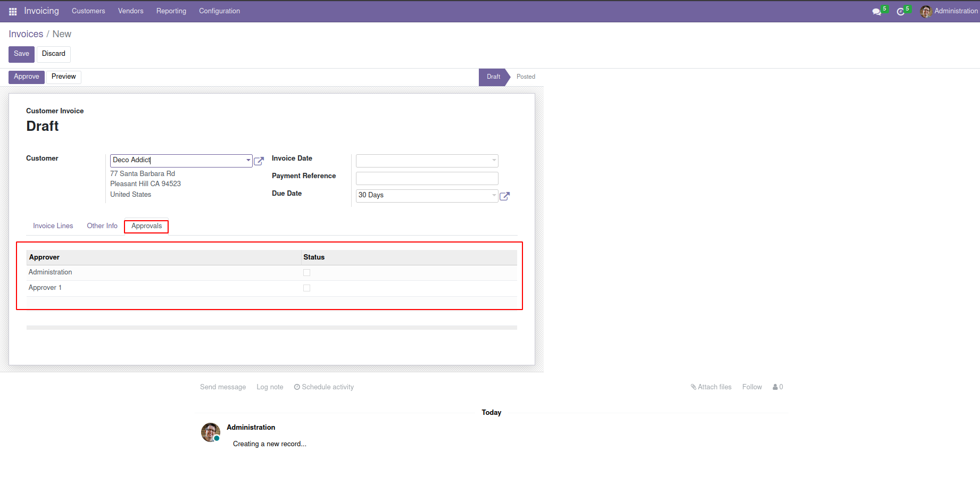980x501 pixels.
Task: Click Send message in chatter
Action: tap(223, 387)
